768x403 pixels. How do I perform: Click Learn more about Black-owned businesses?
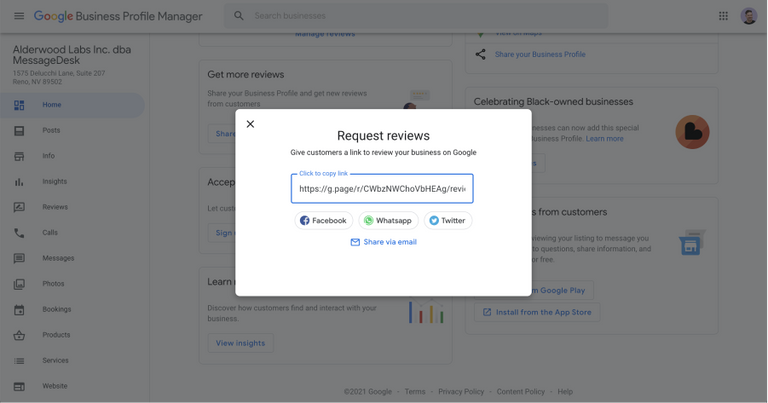604,139
